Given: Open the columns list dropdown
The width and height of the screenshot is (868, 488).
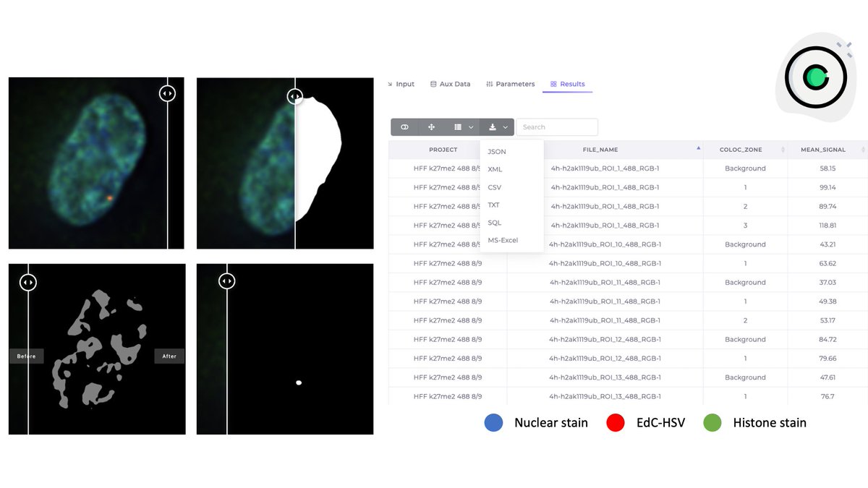Looking at the screenshot, I should coord(462,127).
